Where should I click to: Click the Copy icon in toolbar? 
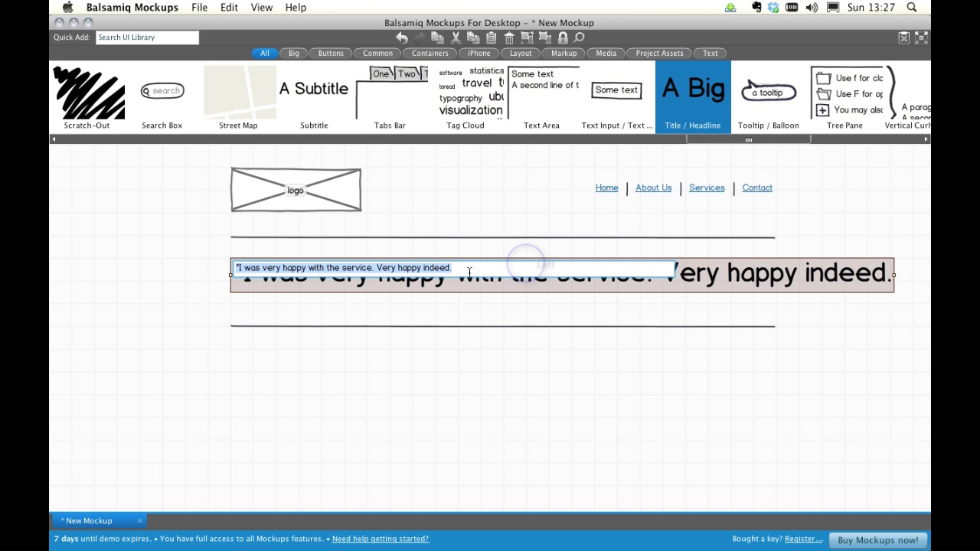(x=473, y=37)
